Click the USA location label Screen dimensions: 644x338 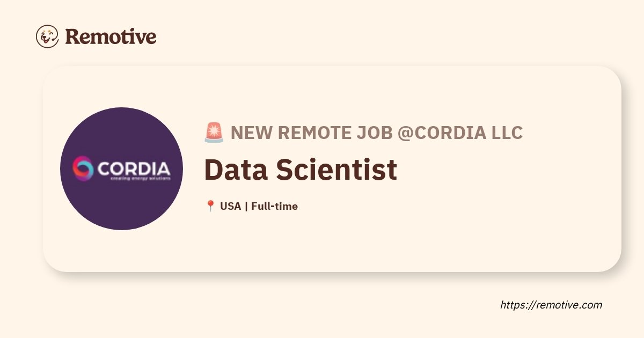[x=230, y=206]
